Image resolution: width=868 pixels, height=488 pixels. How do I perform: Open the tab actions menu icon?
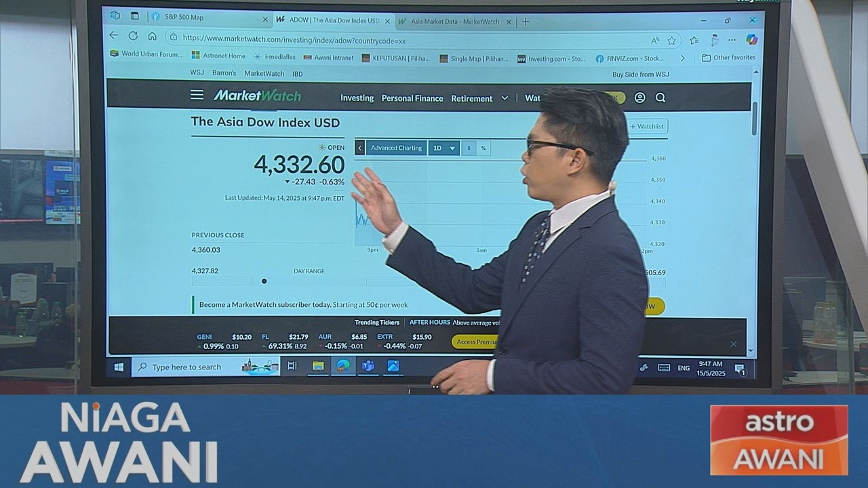[134, 16]
